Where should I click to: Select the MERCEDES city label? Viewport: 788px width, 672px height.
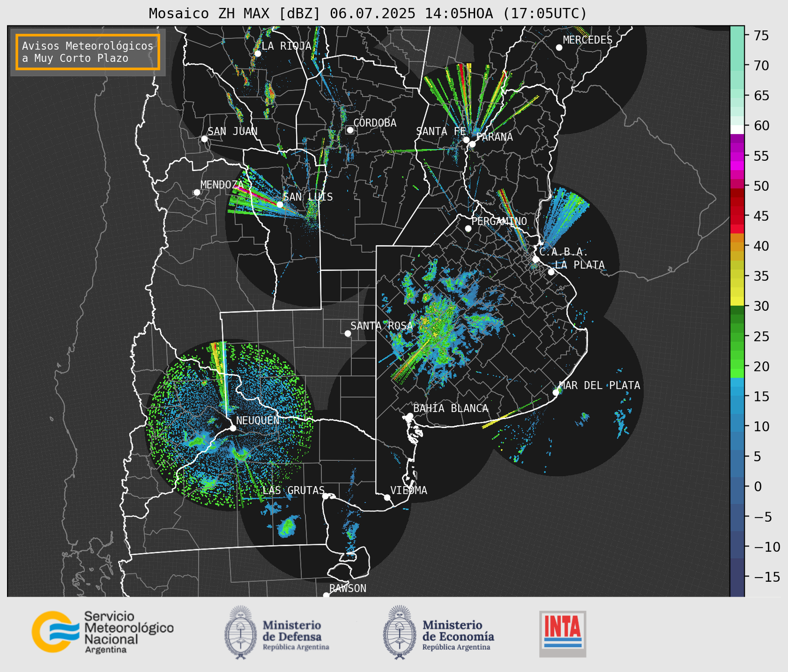coord(588,40)
